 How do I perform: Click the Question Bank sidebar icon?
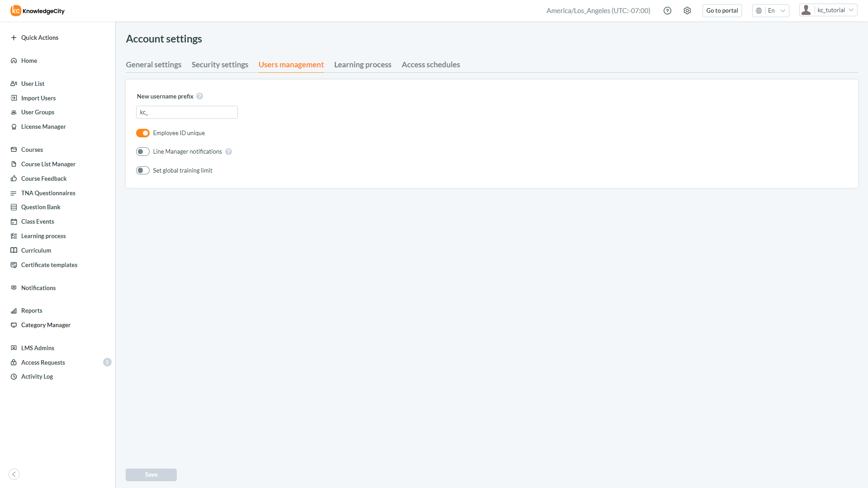click(x=14, y=207)
